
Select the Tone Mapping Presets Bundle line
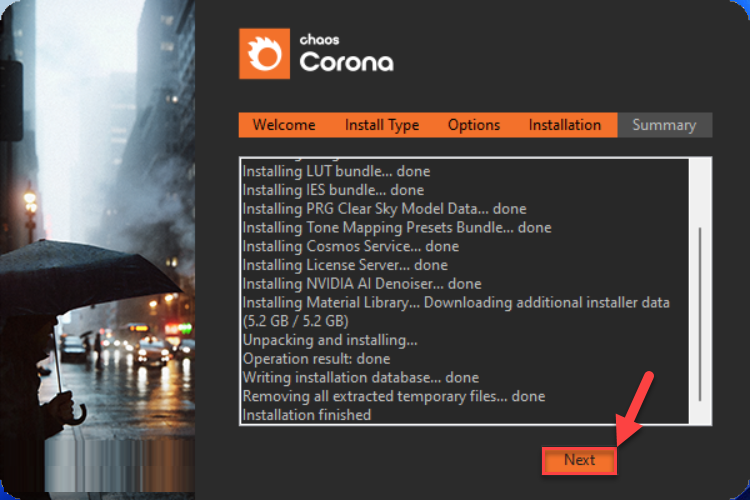click(x=397, y=227)
